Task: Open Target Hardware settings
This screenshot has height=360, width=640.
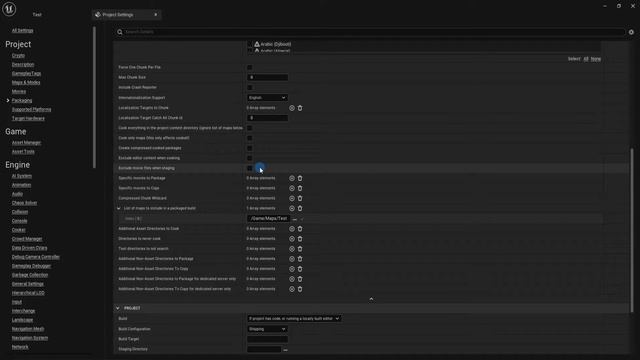Action: [x=28, y=118]
